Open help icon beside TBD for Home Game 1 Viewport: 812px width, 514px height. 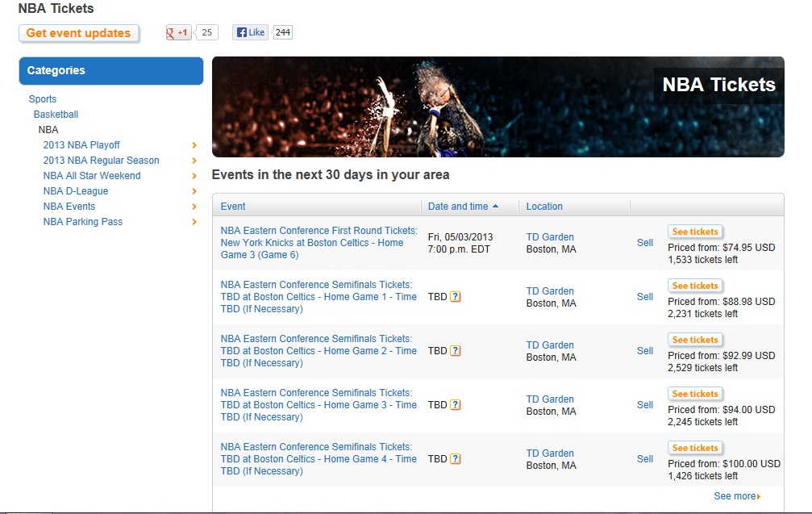[456, 297]
